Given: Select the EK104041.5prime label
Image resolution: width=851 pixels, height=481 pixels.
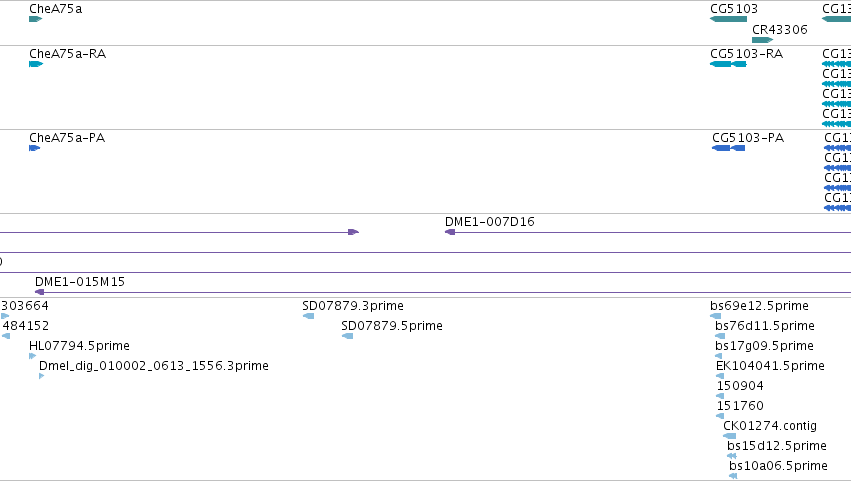Looking at the screenshot, I should pos(770,366).
